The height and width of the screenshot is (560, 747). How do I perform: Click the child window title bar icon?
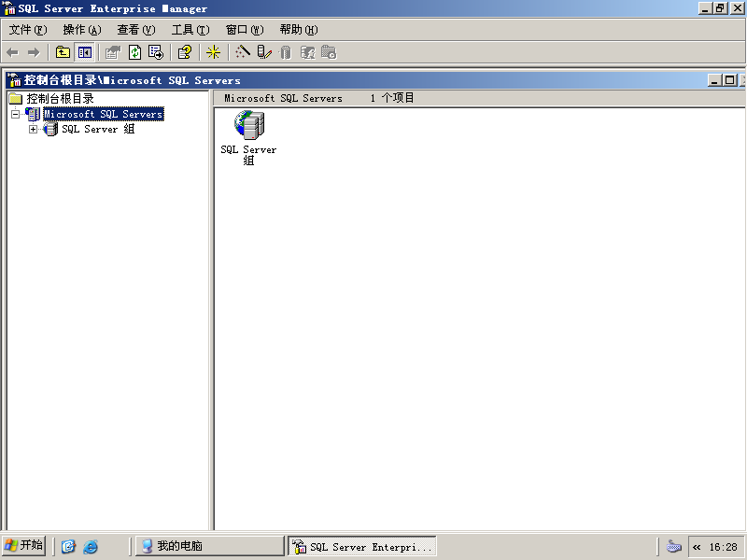[15, 80]
